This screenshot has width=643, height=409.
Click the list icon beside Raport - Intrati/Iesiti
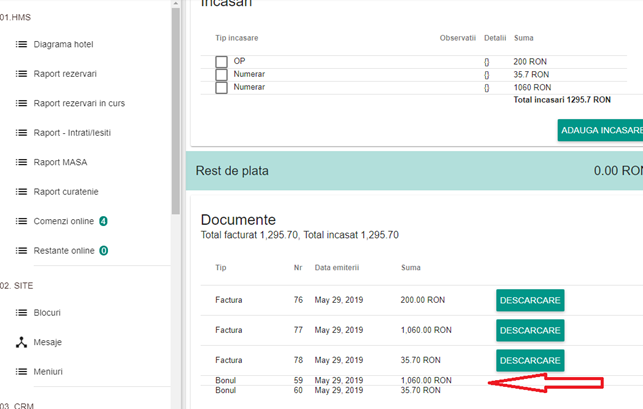point(21,133)
